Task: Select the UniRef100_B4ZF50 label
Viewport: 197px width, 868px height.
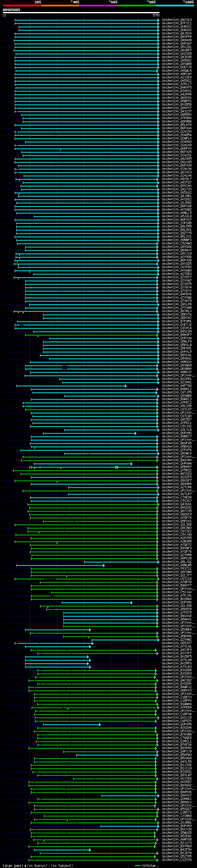Action: point(177,850)
